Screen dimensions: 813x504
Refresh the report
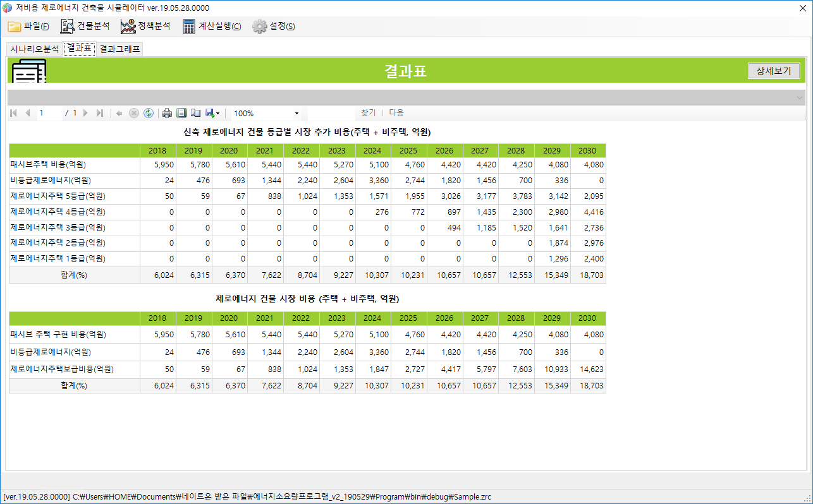pyautogui.click(x=149, y=113)
